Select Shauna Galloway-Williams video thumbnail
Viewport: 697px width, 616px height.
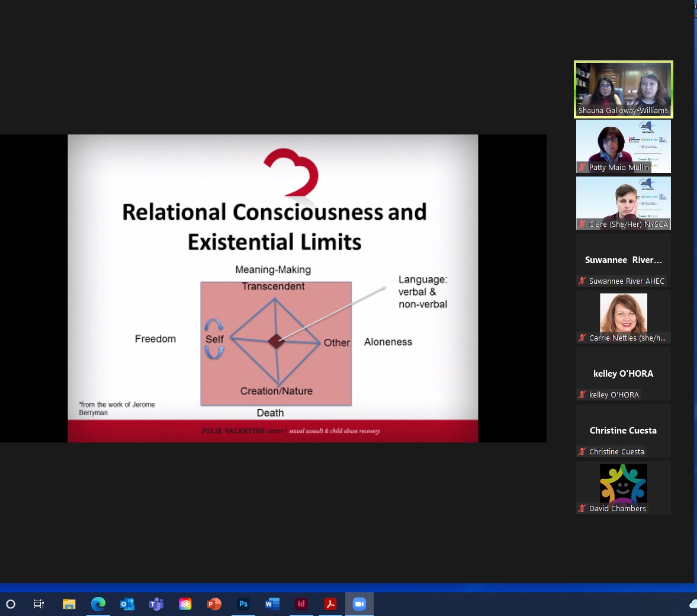coord(623,89)
